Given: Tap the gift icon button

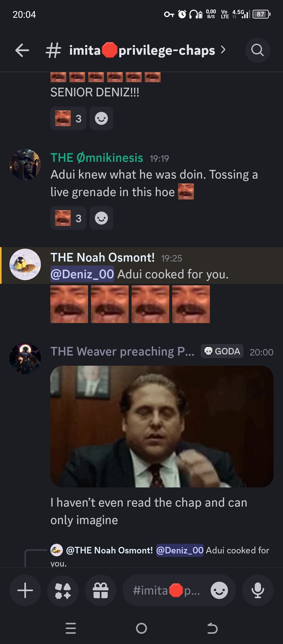Looking at the screenshot, I should pyautogui.click(x=101, y=590).
